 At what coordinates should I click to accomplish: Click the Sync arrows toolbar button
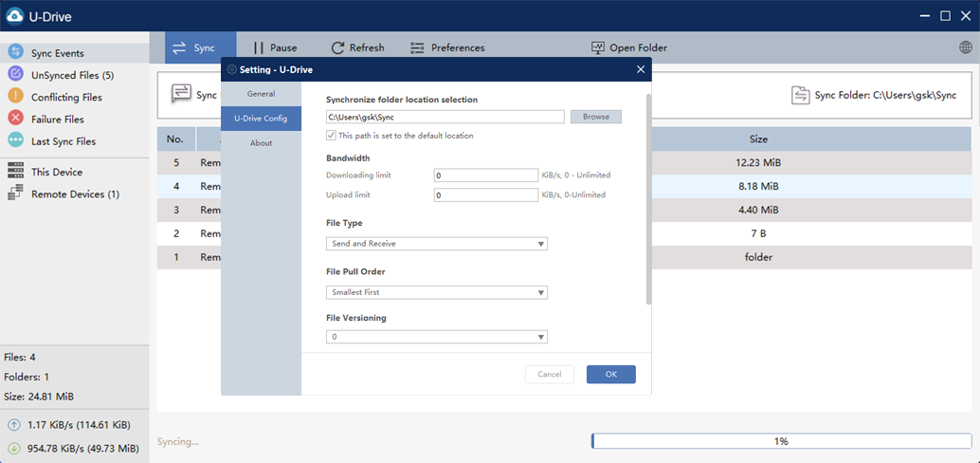(x=201, y=47)
